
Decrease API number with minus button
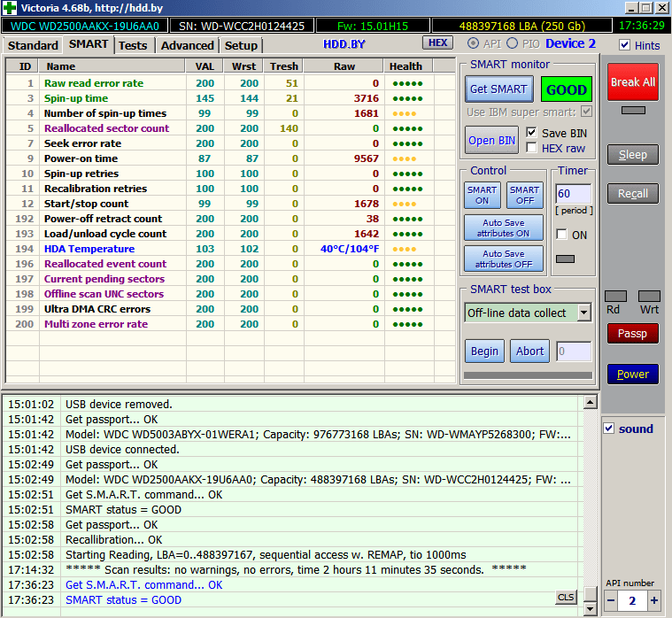click(611, 600)
